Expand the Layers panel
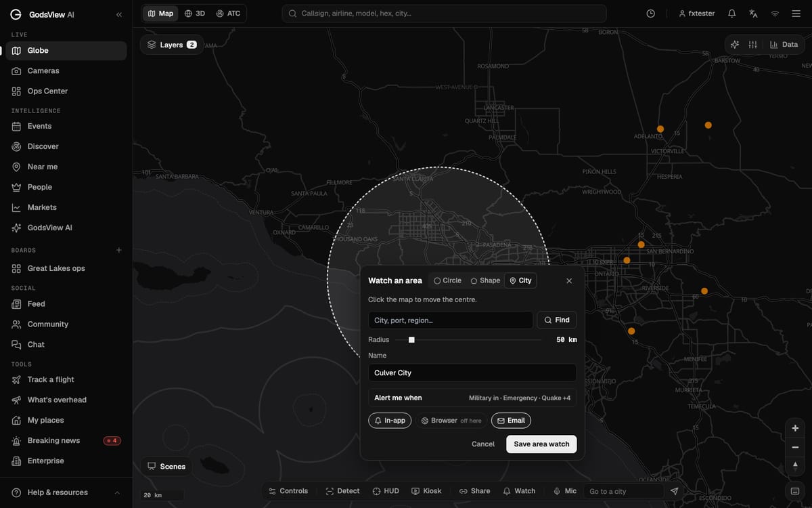 171,45
